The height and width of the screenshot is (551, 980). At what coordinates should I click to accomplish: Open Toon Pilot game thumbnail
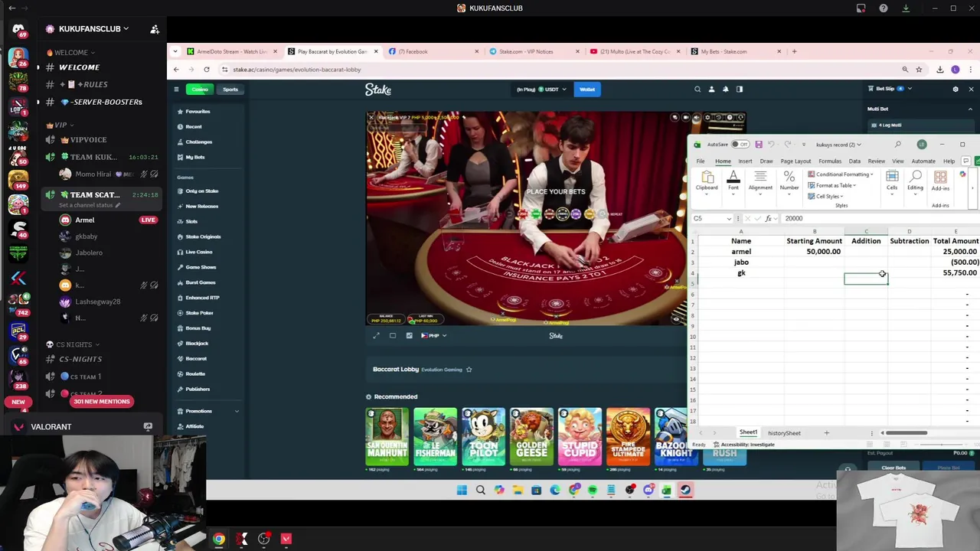point(483,436)
